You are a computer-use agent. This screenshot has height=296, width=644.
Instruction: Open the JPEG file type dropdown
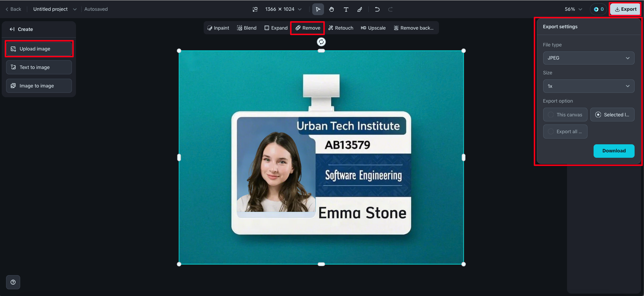tap(589, 58)
